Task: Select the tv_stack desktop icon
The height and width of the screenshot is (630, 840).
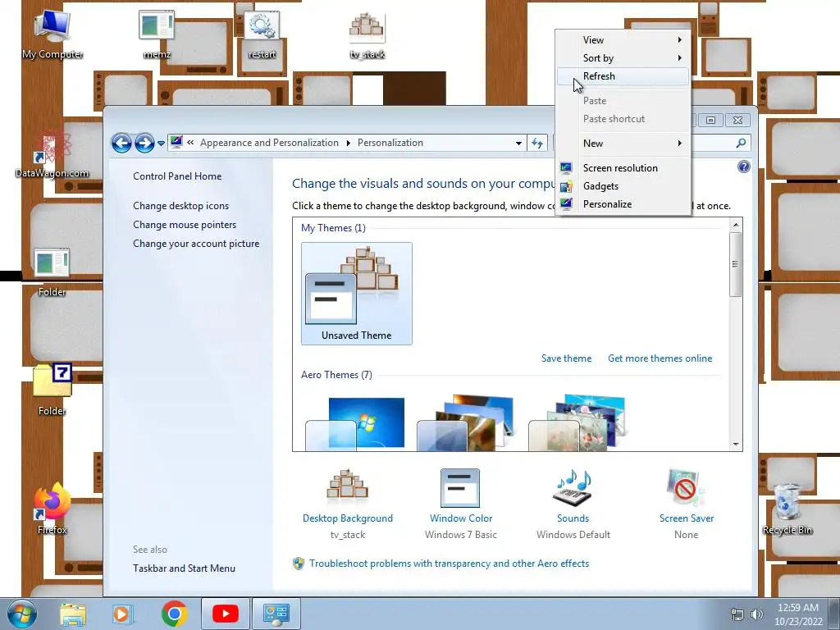Action: [367, 33]
